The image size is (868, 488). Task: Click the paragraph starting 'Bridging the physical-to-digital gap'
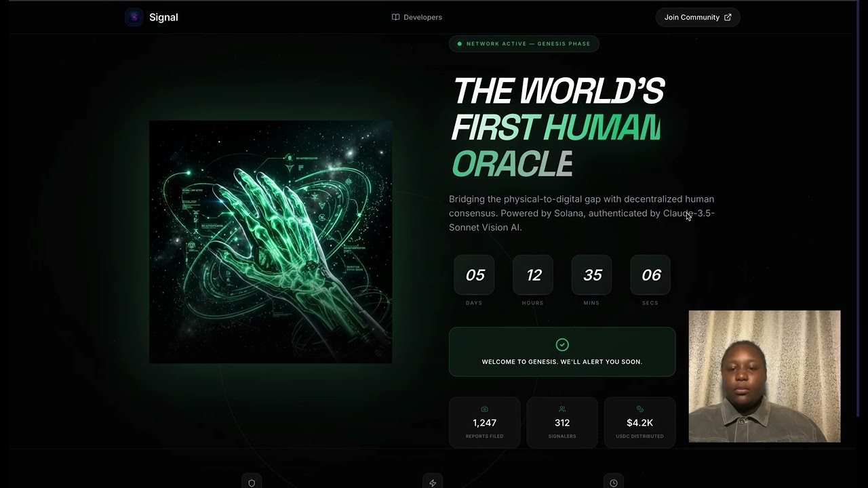tap(582, 213)
